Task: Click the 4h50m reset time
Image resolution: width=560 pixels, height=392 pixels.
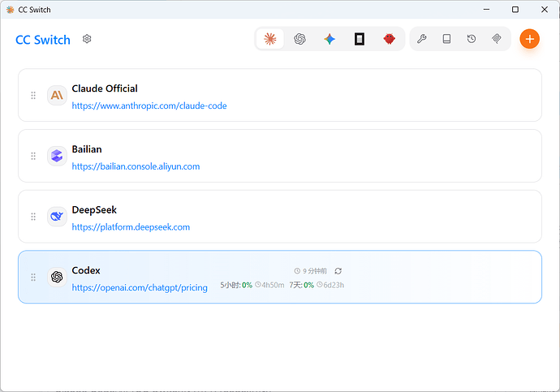Action: 273,285
